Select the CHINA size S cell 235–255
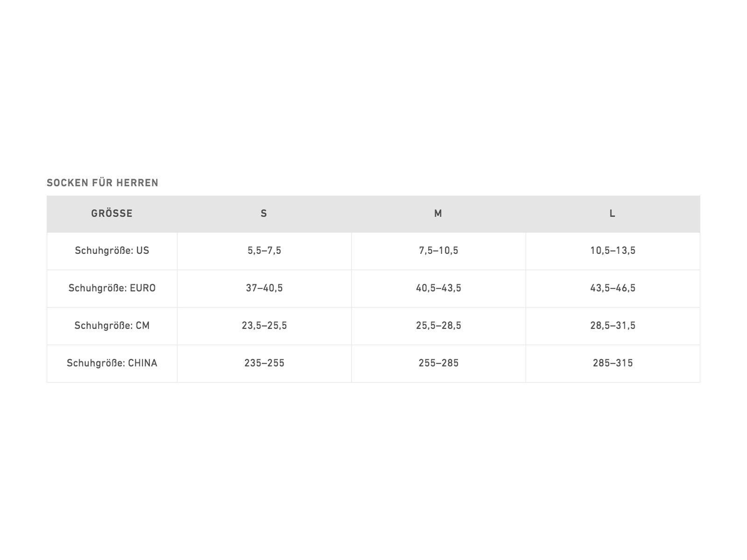This screenshot has width=747, height=560. pos(264,363)
